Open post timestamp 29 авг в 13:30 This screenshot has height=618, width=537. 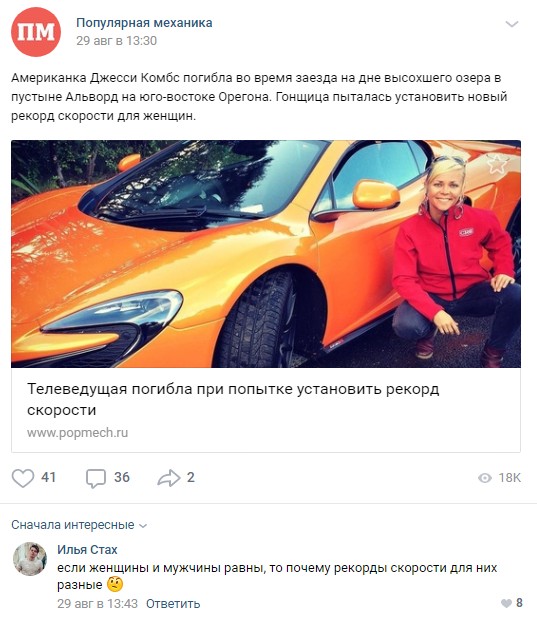(116, 41)
